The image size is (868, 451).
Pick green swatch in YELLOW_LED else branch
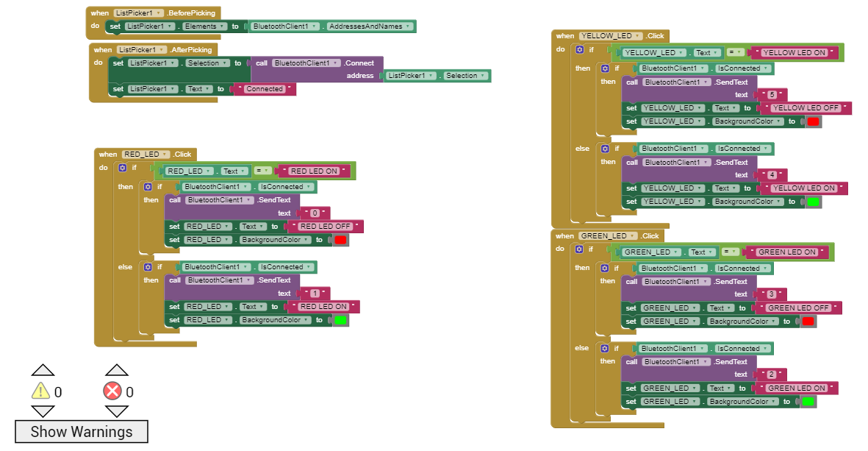pyautogui.click(x=813, y=202)
